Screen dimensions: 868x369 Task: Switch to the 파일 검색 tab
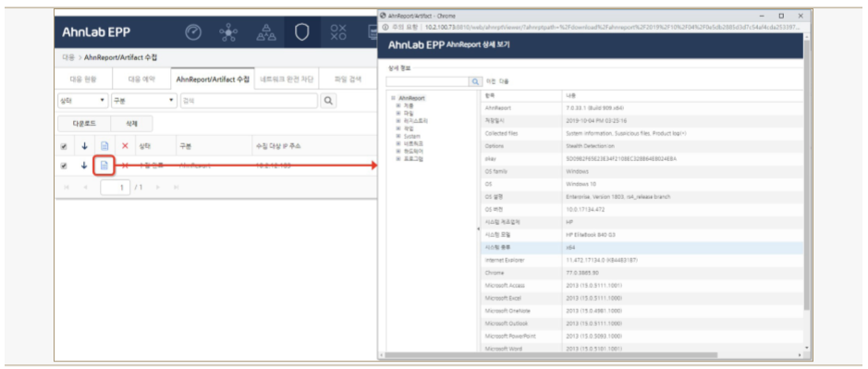coord(348,80)
